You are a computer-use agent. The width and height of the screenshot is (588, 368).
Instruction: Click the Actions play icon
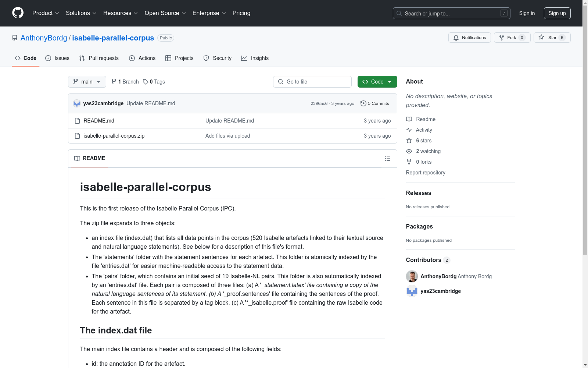(132, 58)
